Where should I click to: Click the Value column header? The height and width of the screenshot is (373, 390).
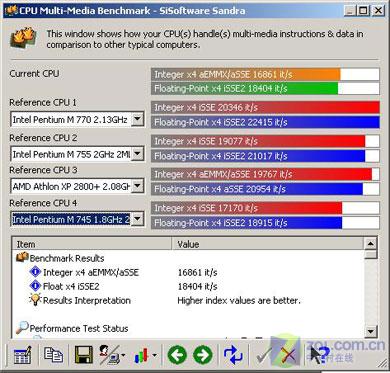(x=268, y=244)
